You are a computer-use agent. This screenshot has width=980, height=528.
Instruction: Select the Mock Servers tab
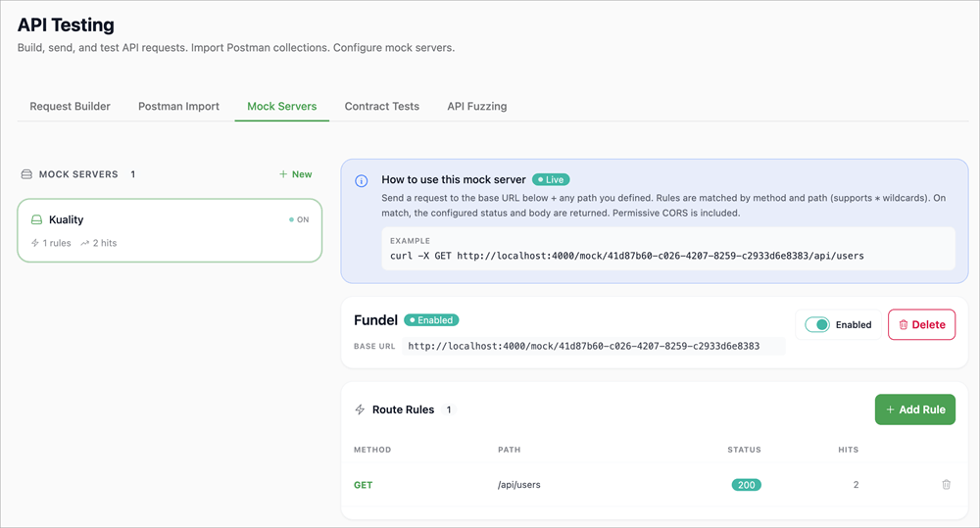(282, 106)
